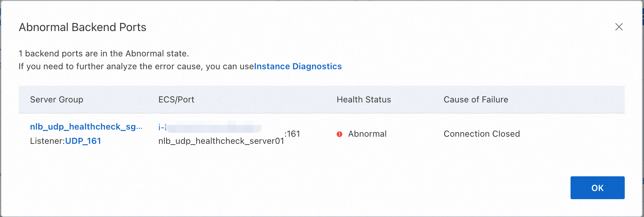Viewport: 644px width, 217px height.
Task: Click the 'further analyze the error cause' sentence
Action: pos(136,66)
